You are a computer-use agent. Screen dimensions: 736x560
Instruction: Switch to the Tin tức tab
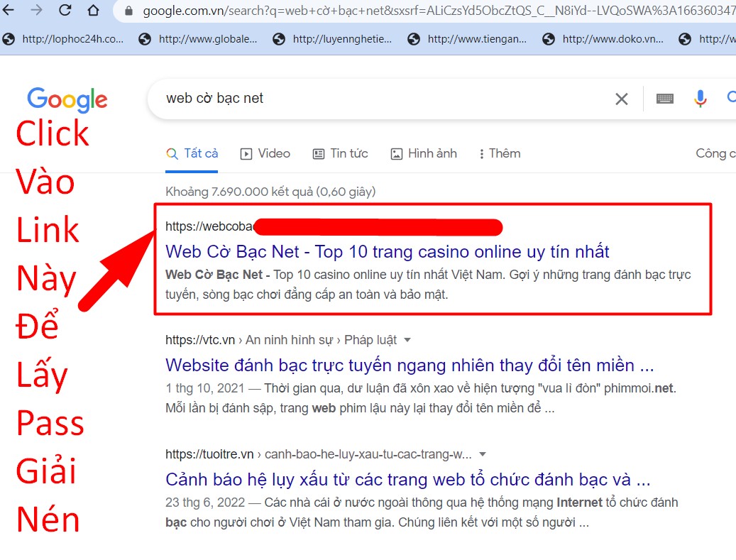[x=340, y=153]
